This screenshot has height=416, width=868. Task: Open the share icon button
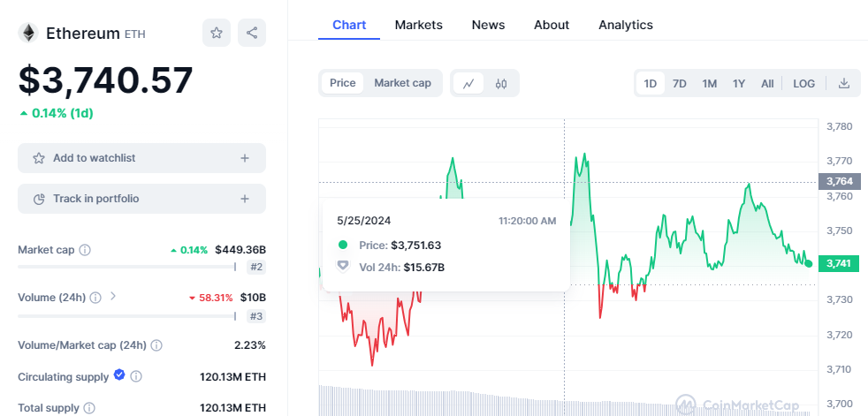pyautogui.click(x=252, y=33)
